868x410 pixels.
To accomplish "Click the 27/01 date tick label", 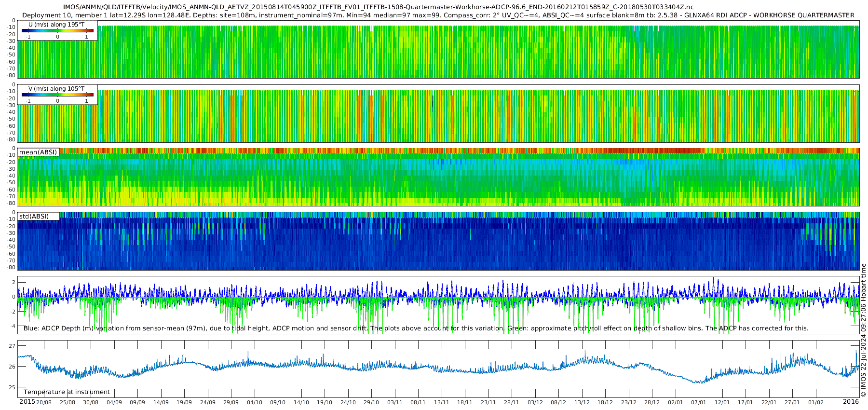I will 792,402.
